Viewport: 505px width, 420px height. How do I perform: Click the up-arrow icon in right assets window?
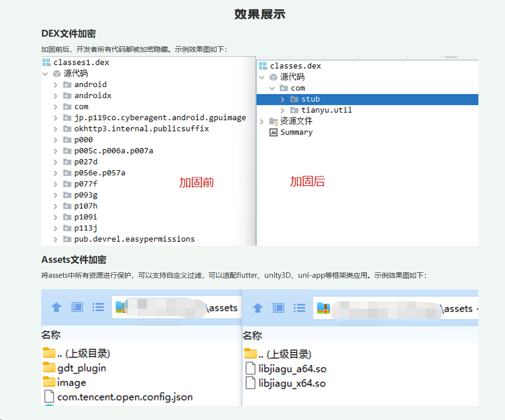(257, 308)
